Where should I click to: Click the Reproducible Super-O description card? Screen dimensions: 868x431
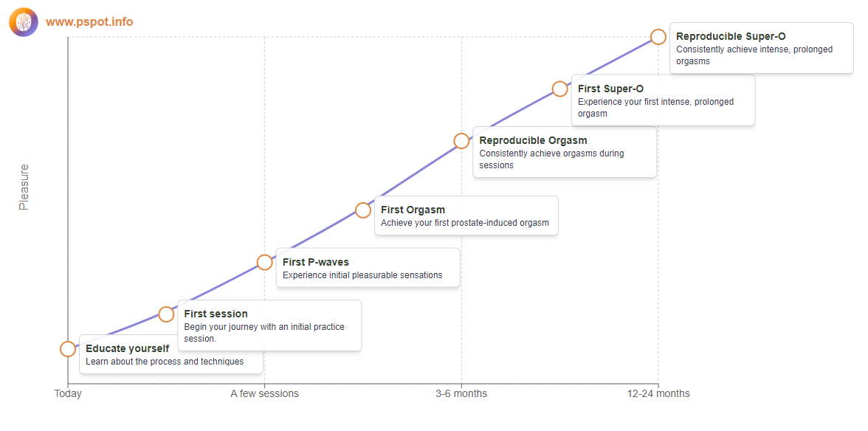click(762, 48)
